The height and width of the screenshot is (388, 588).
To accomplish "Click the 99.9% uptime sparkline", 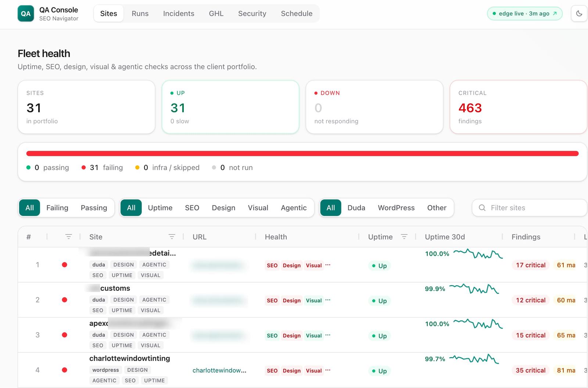I will coord(474,289).
